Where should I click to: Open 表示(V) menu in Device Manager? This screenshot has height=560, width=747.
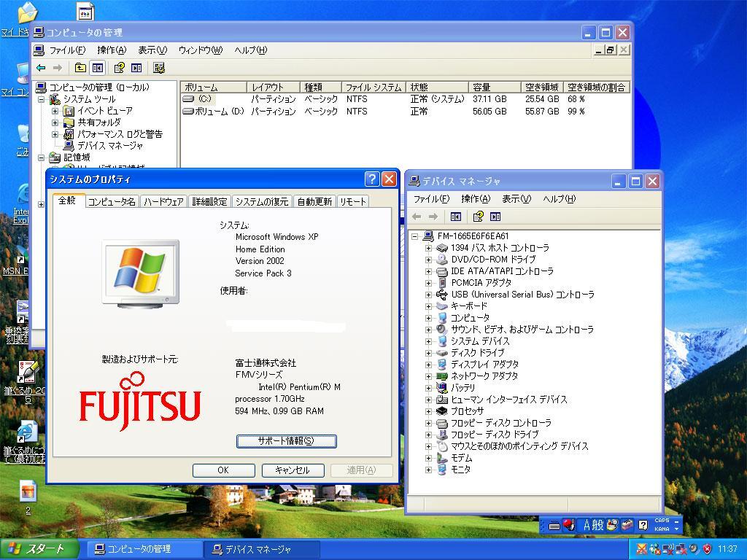click(516, 199)
